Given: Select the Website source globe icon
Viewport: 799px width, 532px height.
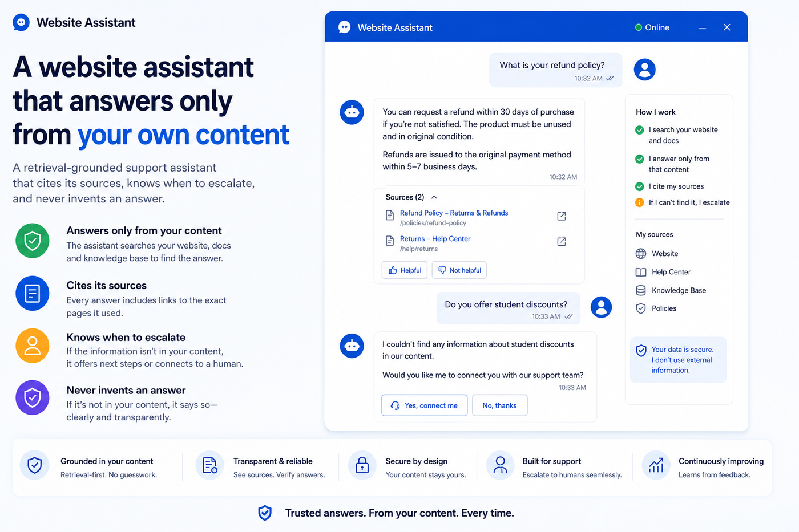Looking at the screenshot, I should [641, 254].
